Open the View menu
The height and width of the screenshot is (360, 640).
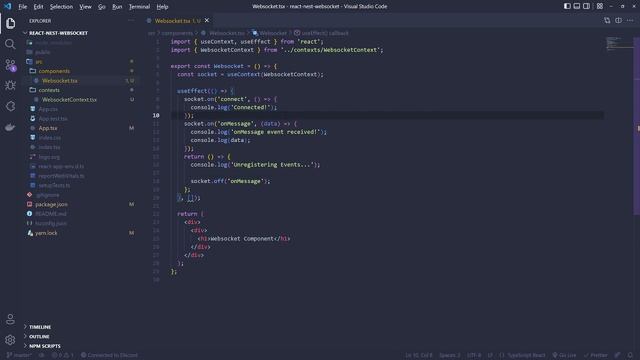coord(85,7)
